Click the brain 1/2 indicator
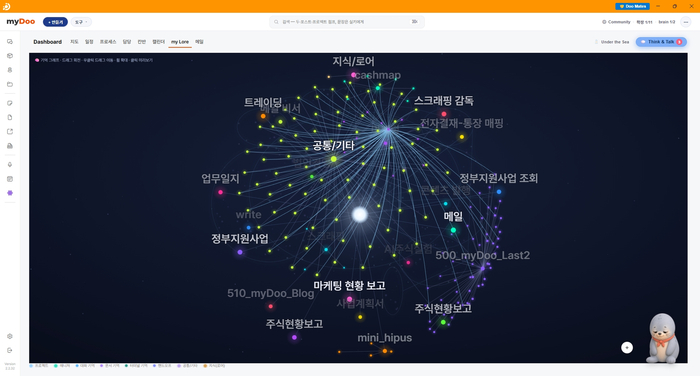 (x=667, y=22)
